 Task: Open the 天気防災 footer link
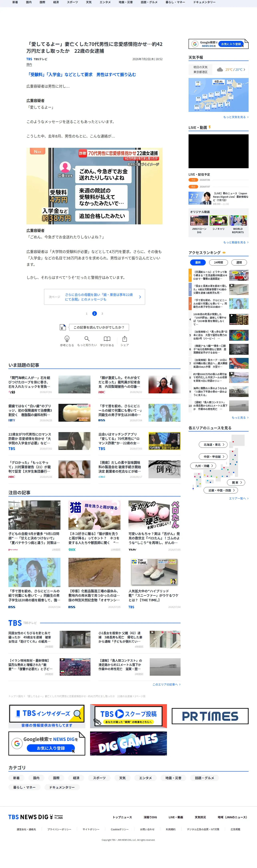(x=200, y=817)
